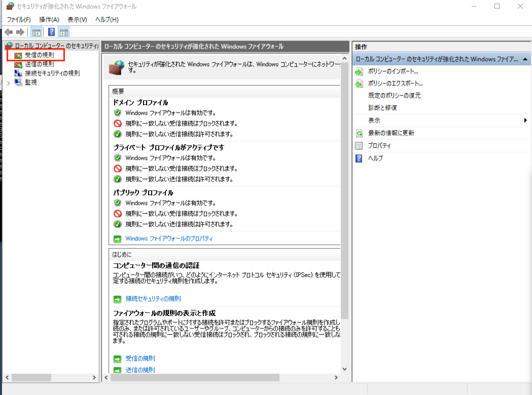Click the center pane vertical scroll up arrow

point(345,59)
